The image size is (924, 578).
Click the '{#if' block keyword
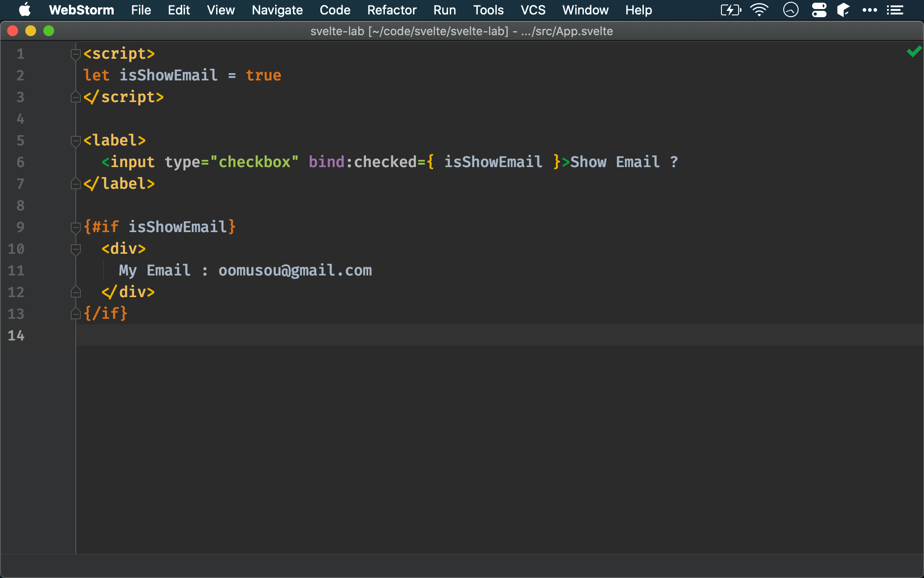[x=101, y=227]
